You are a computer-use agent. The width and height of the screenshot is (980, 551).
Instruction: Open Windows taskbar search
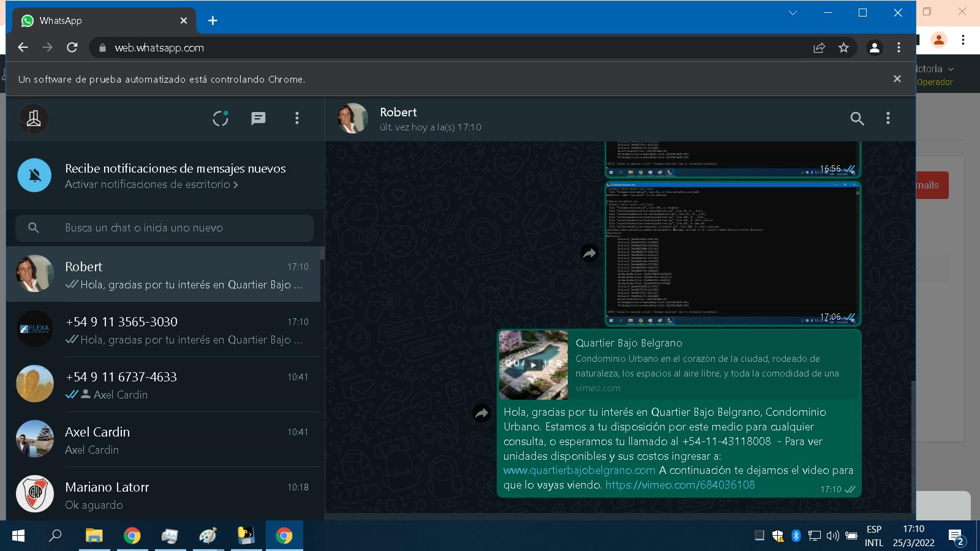tap(55, 536)
